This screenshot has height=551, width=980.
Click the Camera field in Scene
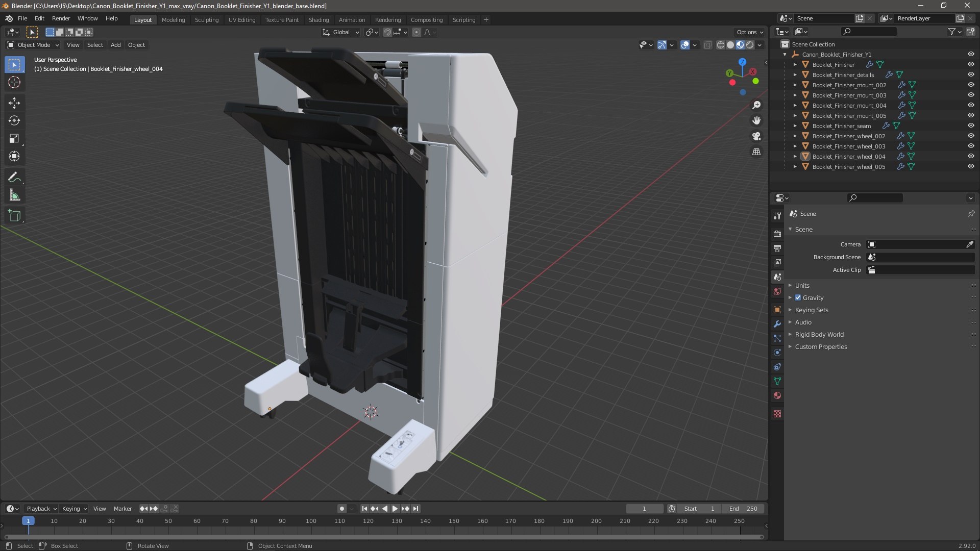(916, 244)
